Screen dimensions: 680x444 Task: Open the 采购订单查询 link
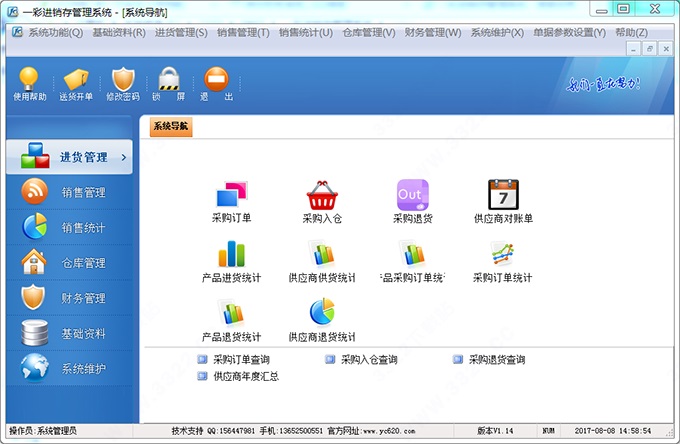tap(234, 359)
